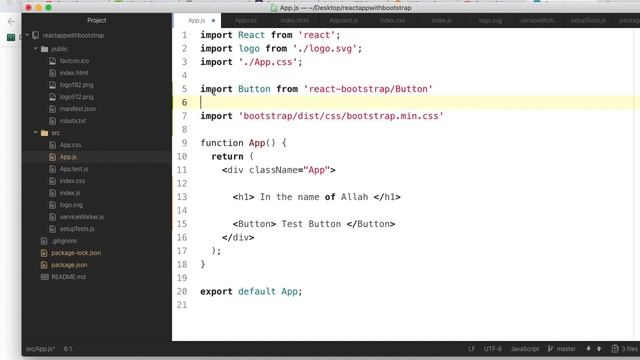Viewport: 640px width, 360px height.
Task: Select App.js in the tree view
Action: (x=68, y=157)
